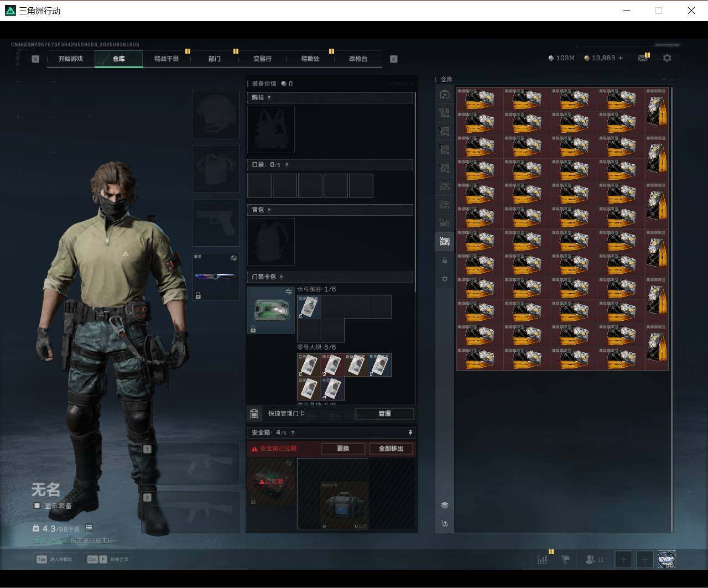
Task: Open the 特战干员 tab
Action: pos(166,59)
